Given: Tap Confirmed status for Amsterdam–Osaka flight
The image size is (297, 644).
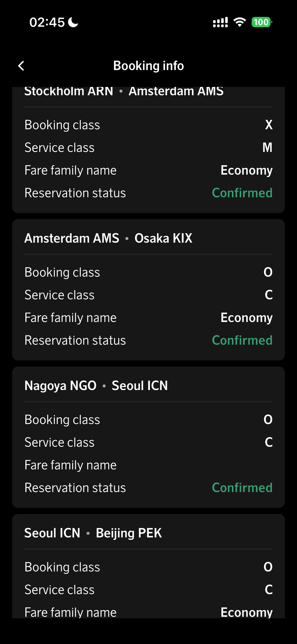Looking at the screenshot, I should coord(242,340).
